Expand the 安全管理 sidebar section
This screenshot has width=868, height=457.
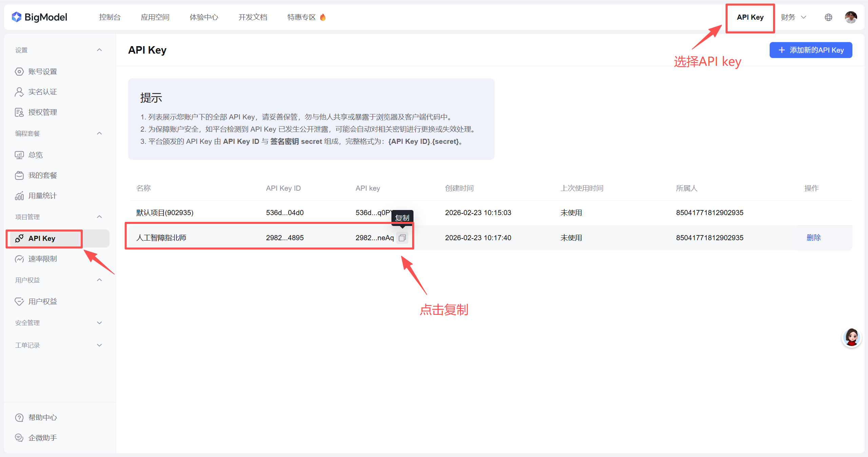pos(99,323)
